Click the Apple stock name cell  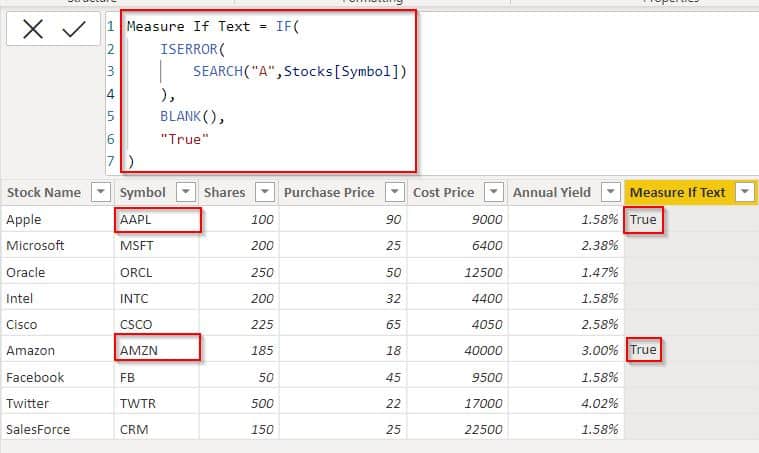(x=57, y=219)
